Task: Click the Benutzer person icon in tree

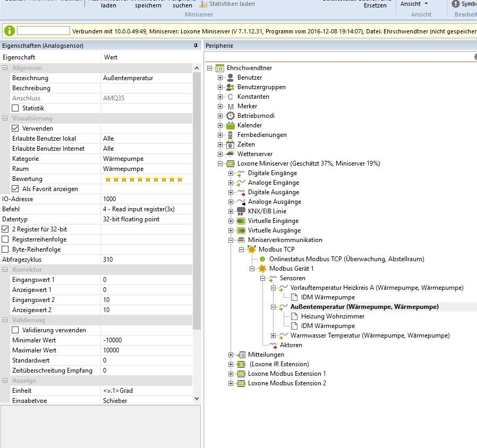Action: [x=230, y=77]
